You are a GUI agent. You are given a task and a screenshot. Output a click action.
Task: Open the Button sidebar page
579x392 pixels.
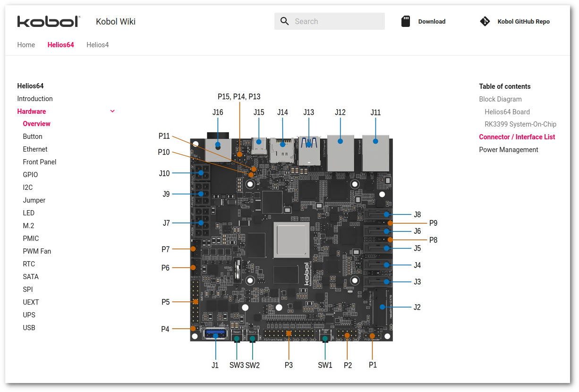[x=33, y=136]
